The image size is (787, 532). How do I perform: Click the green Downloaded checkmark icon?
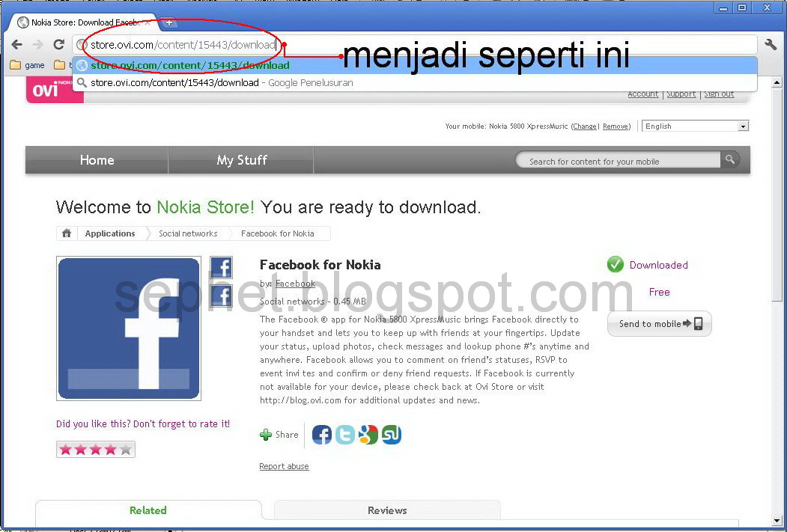coord(616,264)
